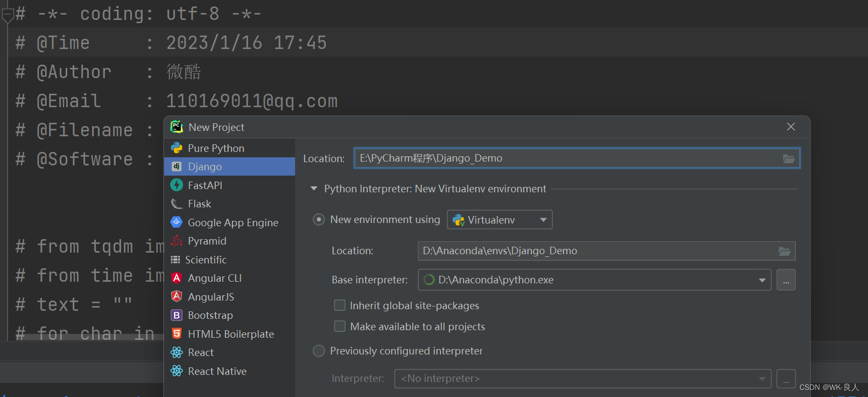Click the React atom icon
Screen dimensions: 868x397
177,352
